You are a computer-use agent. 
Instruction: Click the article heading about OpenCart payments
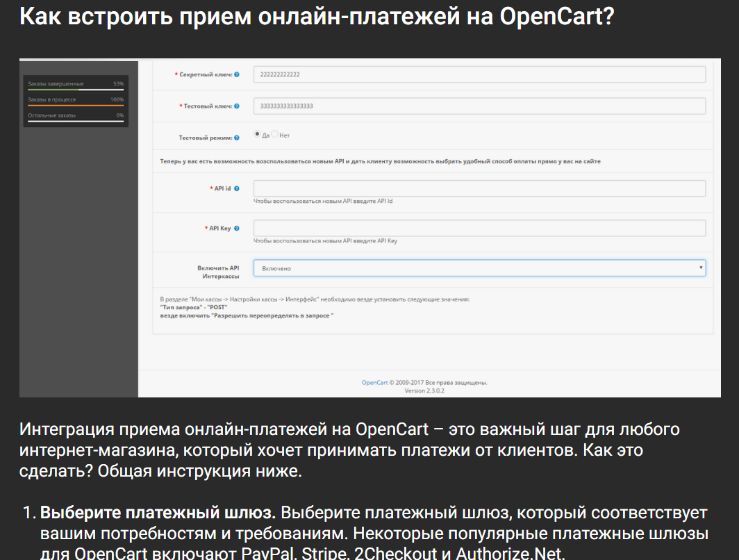316,17
